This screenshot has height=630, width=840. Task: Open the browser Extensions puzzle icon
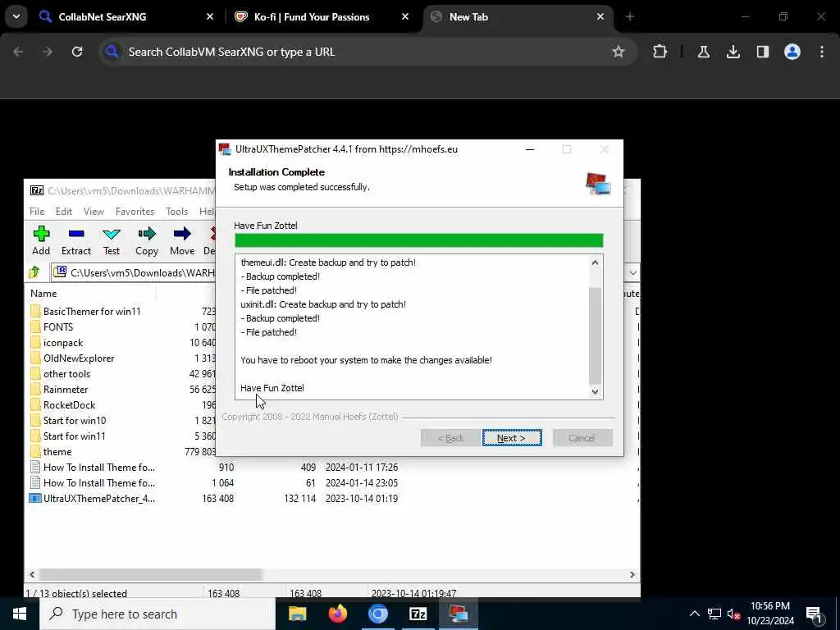pos(660,52)
